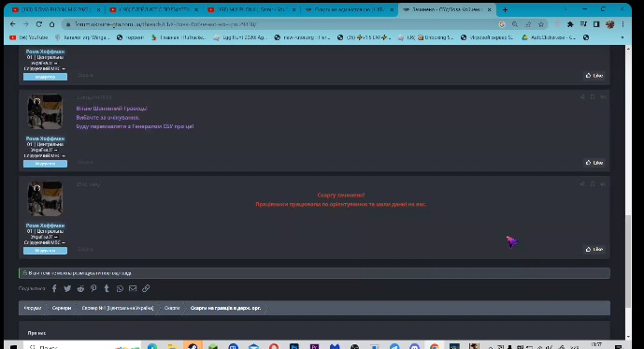Go back to the previous page
This screenshot has height=349, width=644.
coord(13,24)
